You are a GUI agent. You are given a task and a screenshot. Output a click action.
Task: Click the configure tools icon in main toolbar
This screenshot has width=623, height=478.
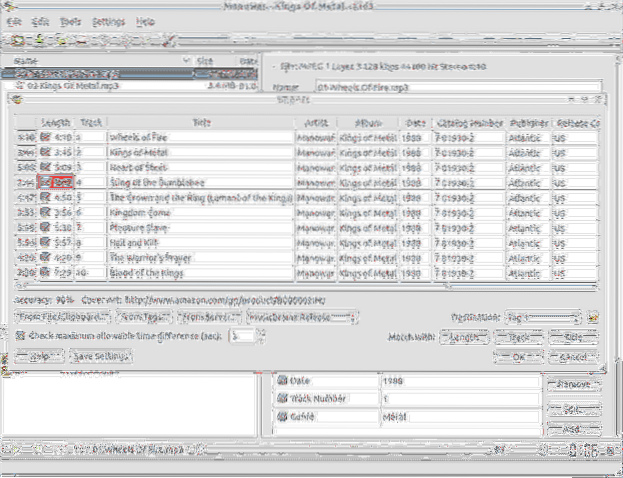[x=169, y=40]
